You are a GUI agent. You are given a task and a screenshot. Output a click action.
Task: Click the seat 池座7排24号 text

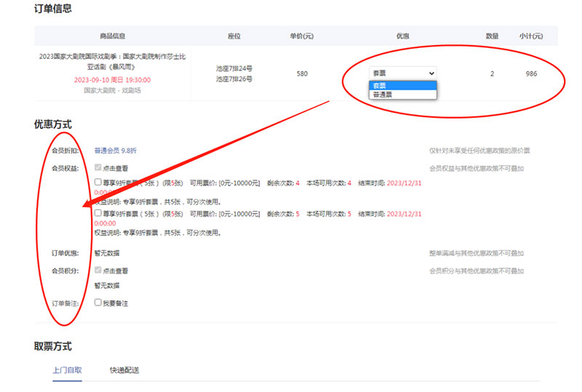pyautogui.click(x=234, y=69)
